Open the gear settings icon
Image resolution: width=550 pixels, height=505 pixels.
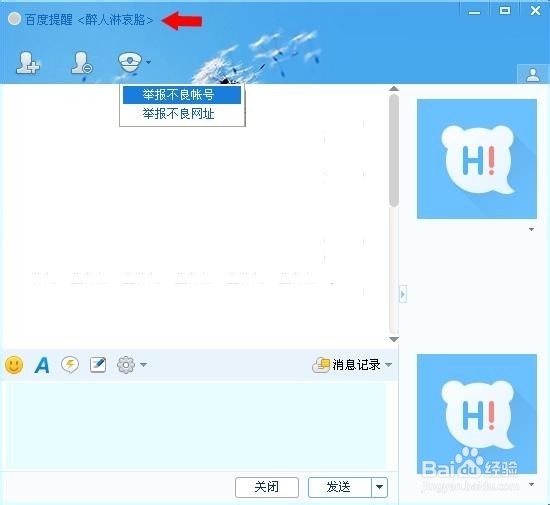(x=126, y=365)
